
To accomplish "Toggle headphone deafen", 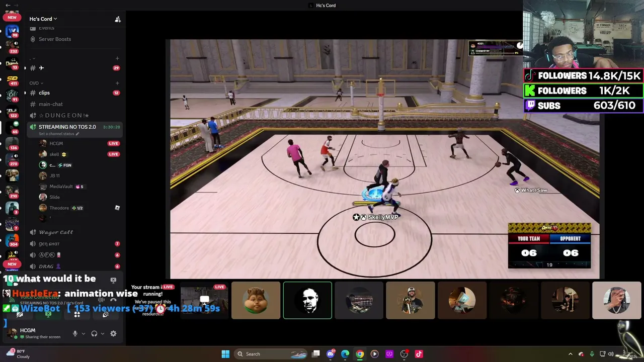I will pos(94,333).
